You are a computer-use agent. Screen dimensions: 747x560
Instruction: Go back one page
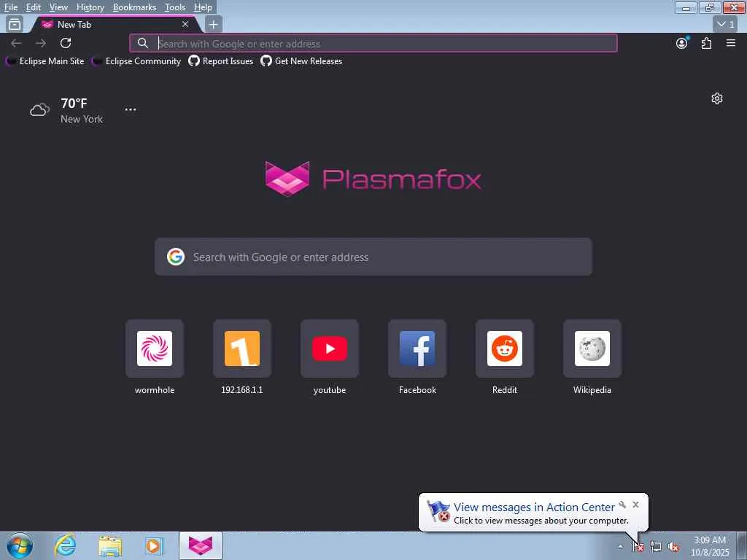point(16,43)
